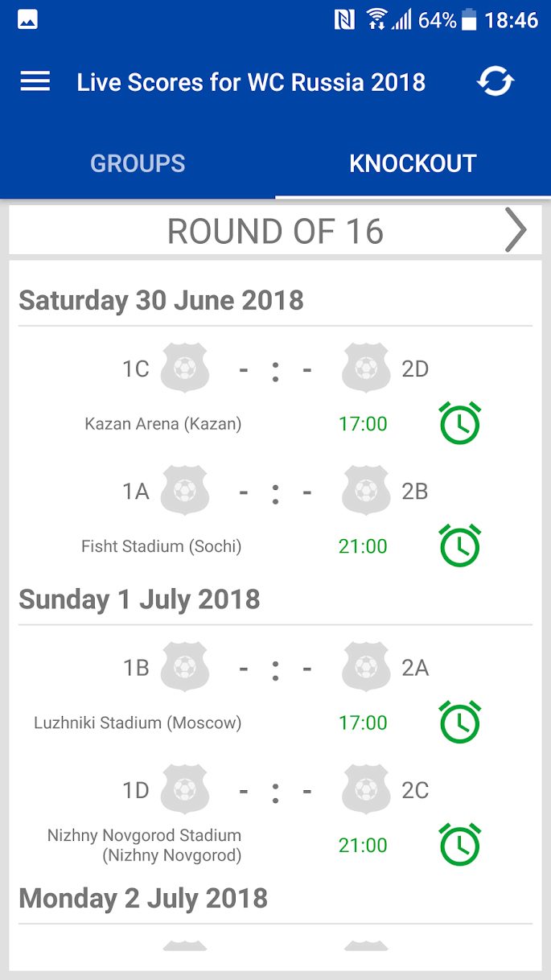Tap the 1B team crest icon
This screenshot has width=551, height=980.
click(x=184, y=667)
